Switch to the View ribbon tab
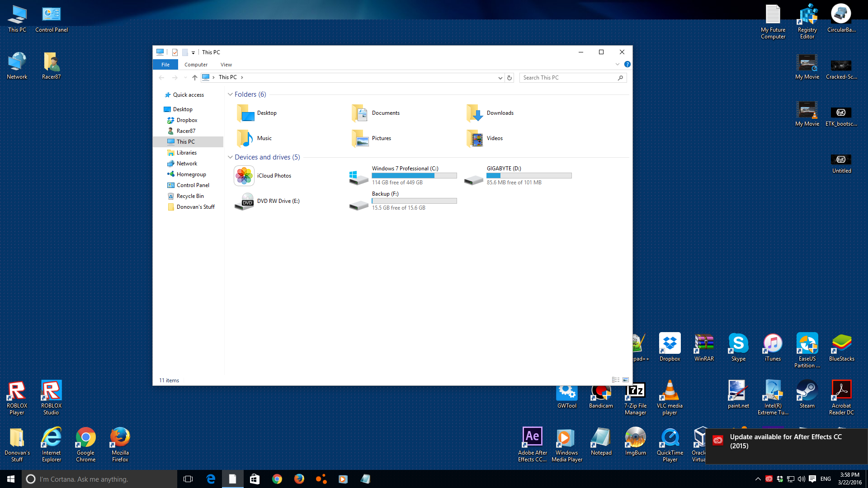Image resolution: width=868 pixels, height=488 pixels. pos(226,65)
